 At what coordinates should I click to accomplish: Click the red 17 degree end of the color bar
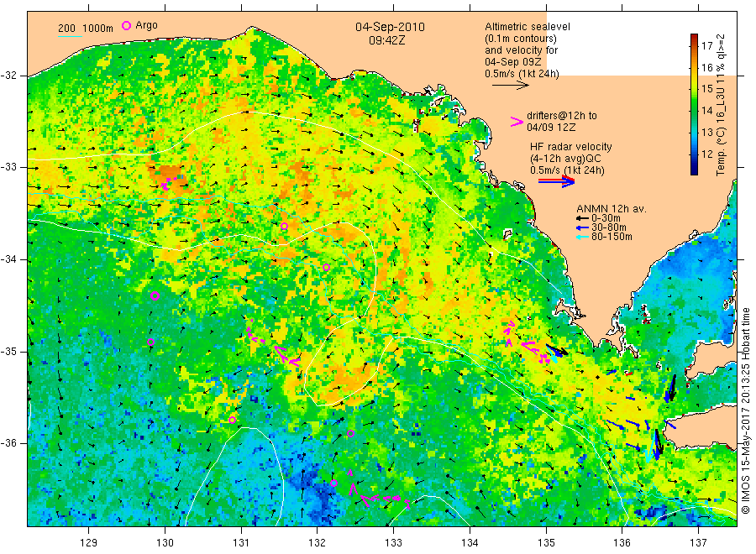[694, 38]
